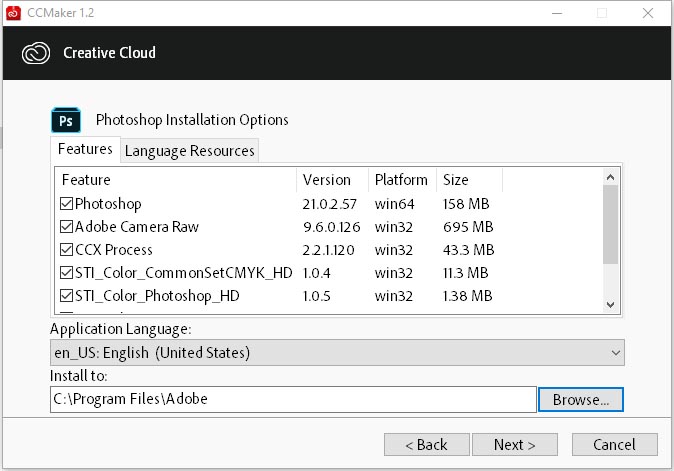Sort by the Version column header
Viewport: 674px width, 471px height.
point(332,180)
